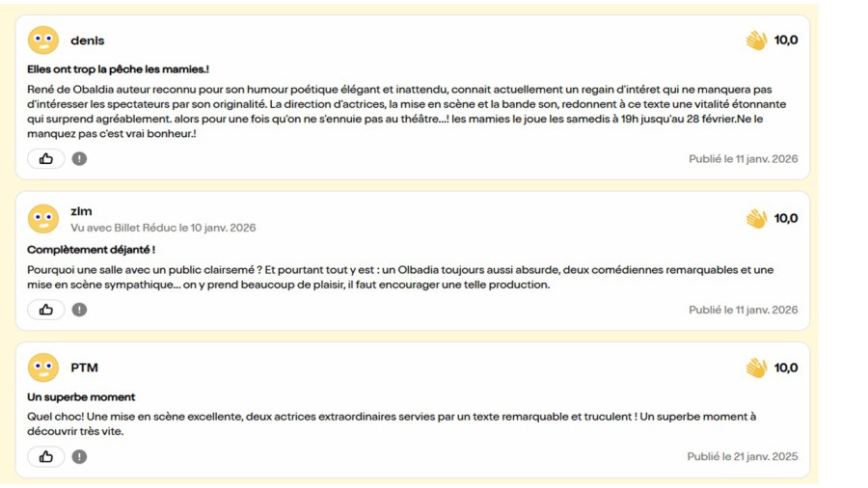Click review title "Un superbe moment"
Image resolution: width=868 pixels, height=488 pixels.
pyautogui.click(x=81, y=397)
